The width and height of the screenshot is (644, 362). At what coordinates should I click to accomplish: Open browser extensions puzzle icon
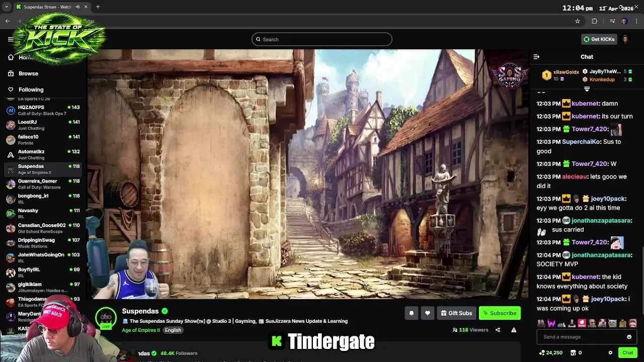tap(594, 21)
